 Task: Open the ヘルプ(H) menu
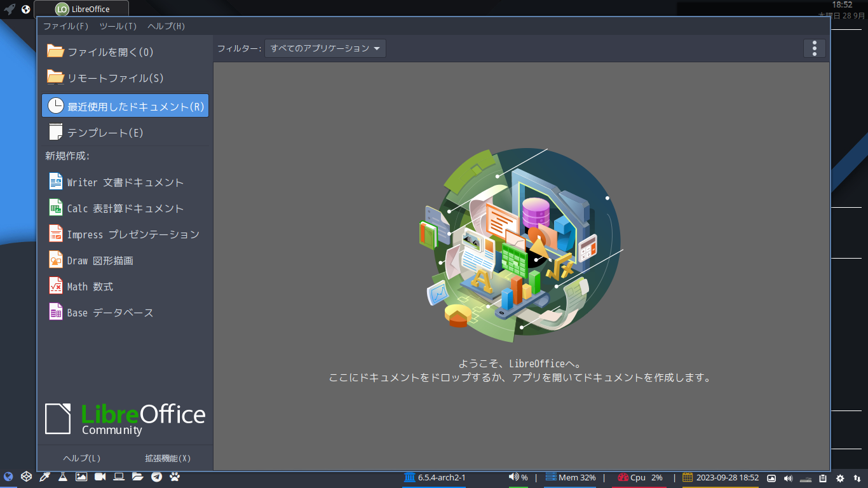click(x=166, y=26)
